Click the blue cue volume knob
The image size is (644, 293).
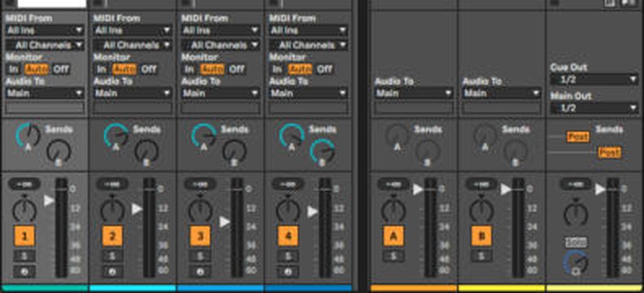pos(576,262)
